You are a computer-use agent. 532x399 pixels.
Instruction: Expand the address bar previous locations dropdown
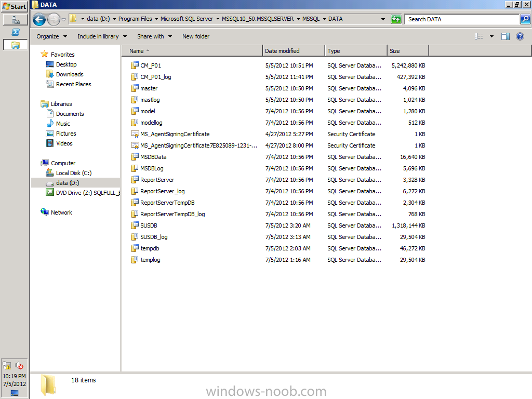pyautogui.click(x=383, y=19)
